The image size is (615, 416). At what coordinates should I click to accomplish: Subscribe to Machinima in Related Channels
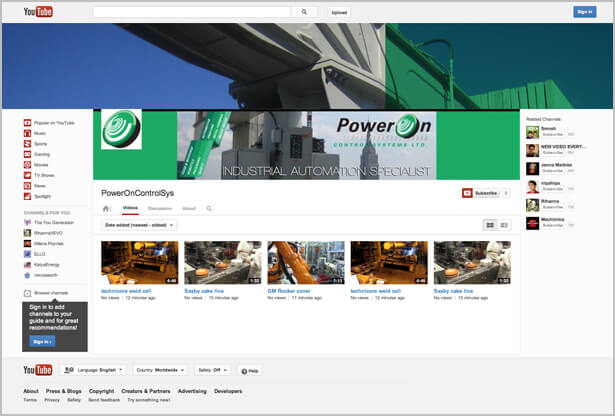coord(553,225)
